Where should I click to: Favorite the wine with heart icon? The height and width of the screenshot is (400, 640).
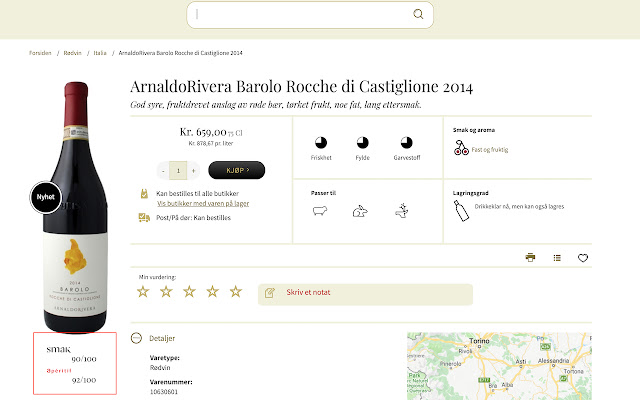coord(583,258)
